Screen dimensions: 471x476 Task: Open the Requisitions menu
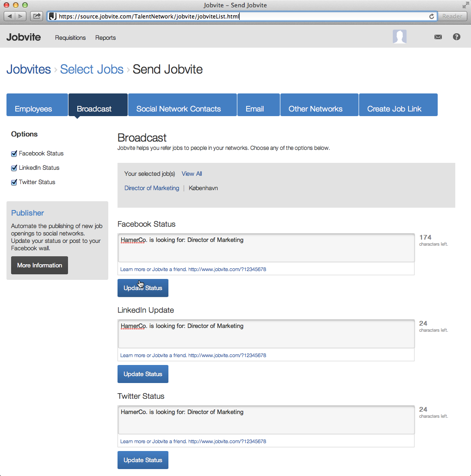(70, 38)
